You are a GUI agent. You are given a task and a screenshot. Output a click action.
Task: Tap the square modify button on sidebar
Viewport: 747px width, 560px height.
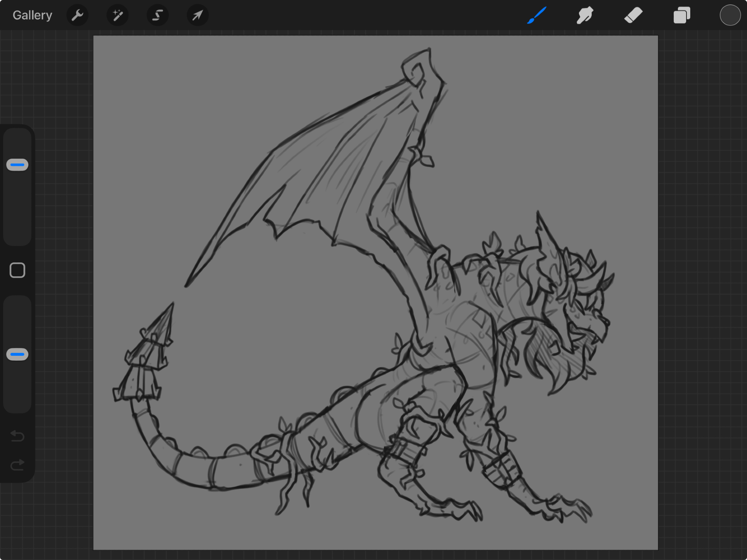pyautogui.click(x=17, y=270)
